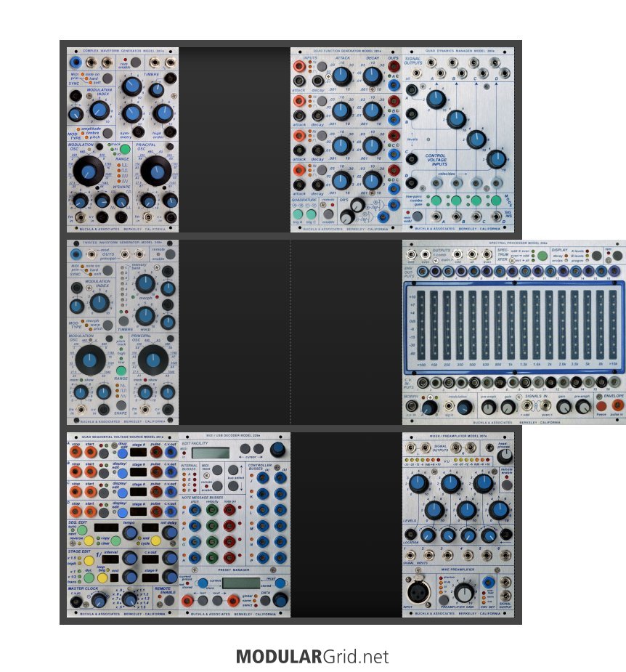This screenshot has width=626, height=672.
Task: Click the quadrature trig A green button on 281e
Action: tap(298, 214)
